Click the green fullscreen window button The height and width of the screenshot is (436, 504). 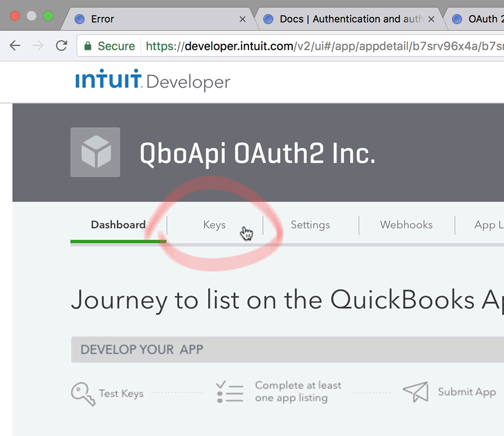click(48, 16)
